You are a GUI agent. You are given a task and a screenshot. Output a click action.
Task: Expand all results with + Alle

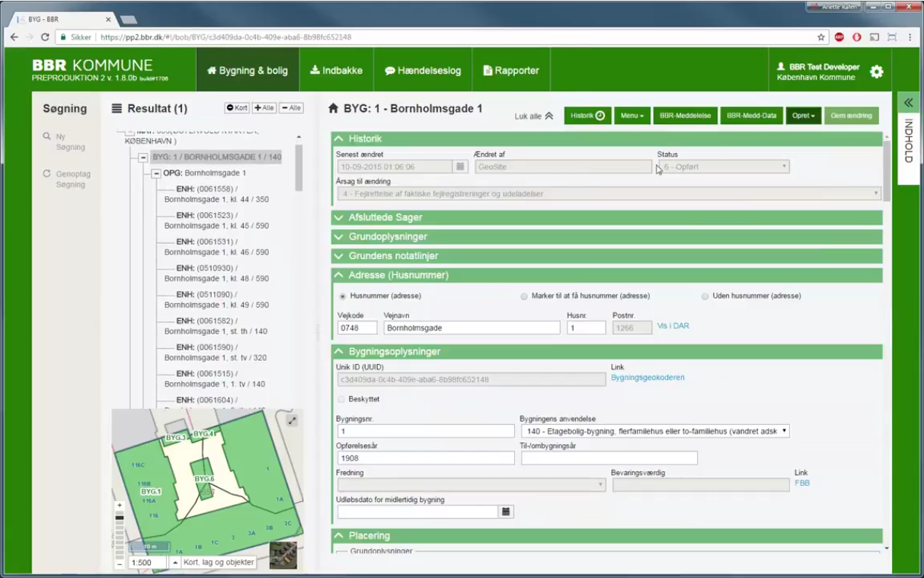pos(264,108)
